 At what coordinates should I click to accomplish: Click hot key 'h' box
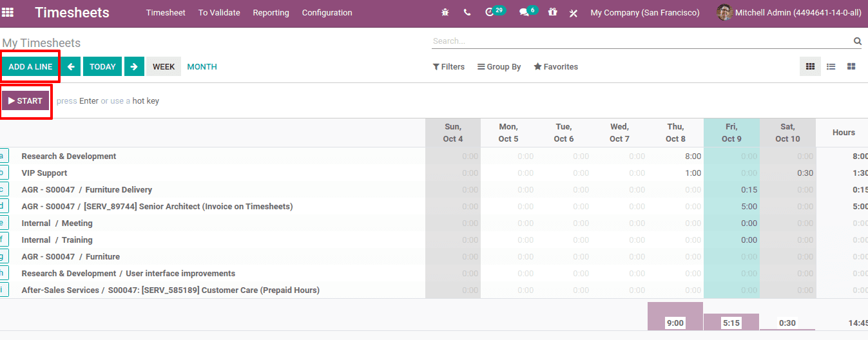tap(3, 273)
